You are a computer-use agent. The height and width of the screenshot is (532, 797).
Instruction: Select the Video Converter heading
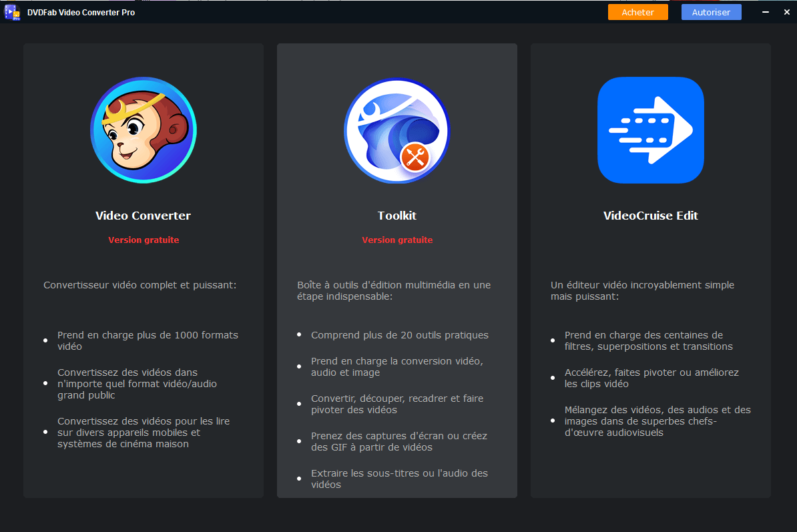point(144,216)
